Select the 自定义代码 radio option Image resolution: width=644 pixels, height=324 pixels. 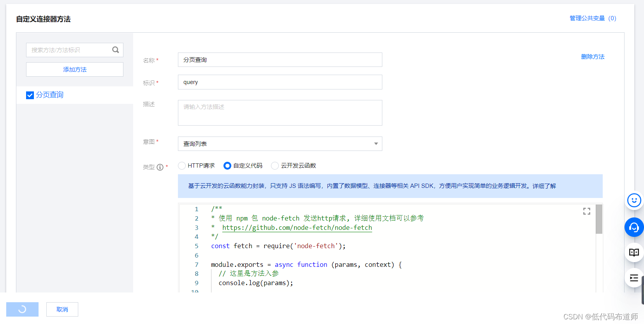pos(227,166)
